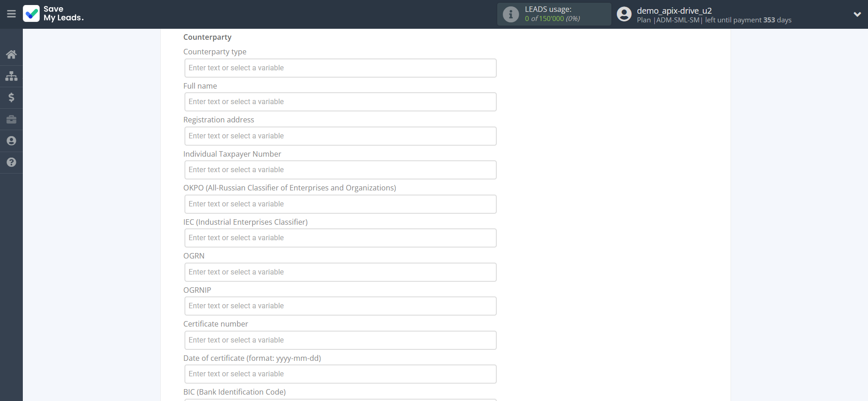This screenshot has height=401, width=868.
Task: Click the Certificate number field
Action: click(340, 340)
